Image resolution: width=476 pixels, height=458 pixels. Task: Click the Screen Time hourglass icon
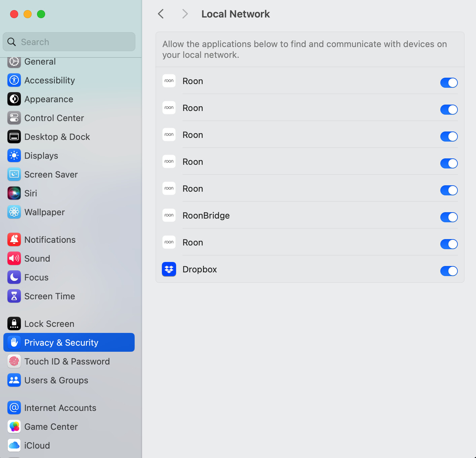coord(14,296)
